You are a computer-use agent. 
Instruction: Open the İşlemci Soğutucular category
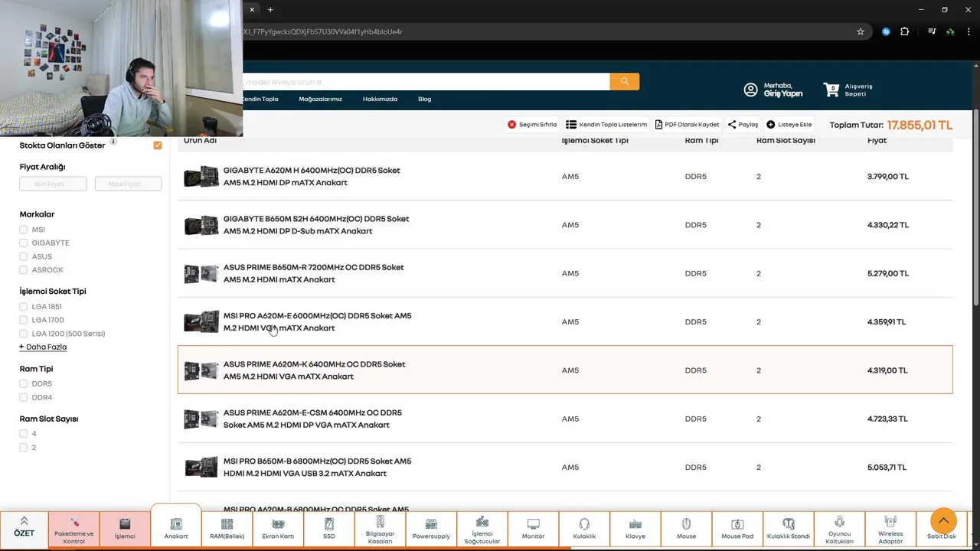click(x=482, y=529)
